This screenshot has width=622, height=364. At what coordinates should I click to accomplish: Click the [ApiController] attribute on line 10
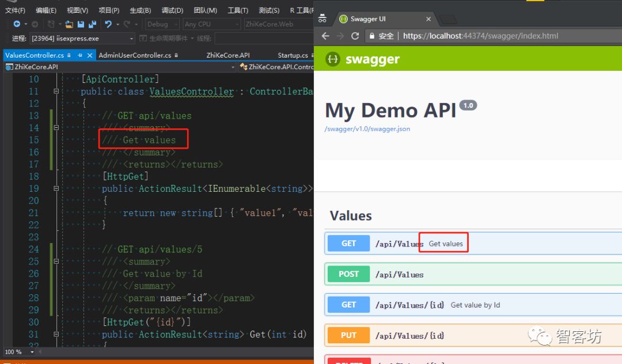click(x=120, y=79)
